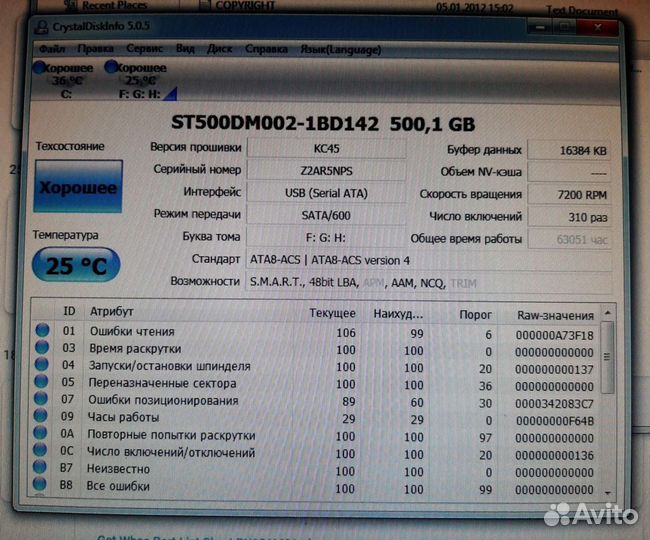
Task: Click total work time field 63051 час
Action: click(x=569, y=240)
